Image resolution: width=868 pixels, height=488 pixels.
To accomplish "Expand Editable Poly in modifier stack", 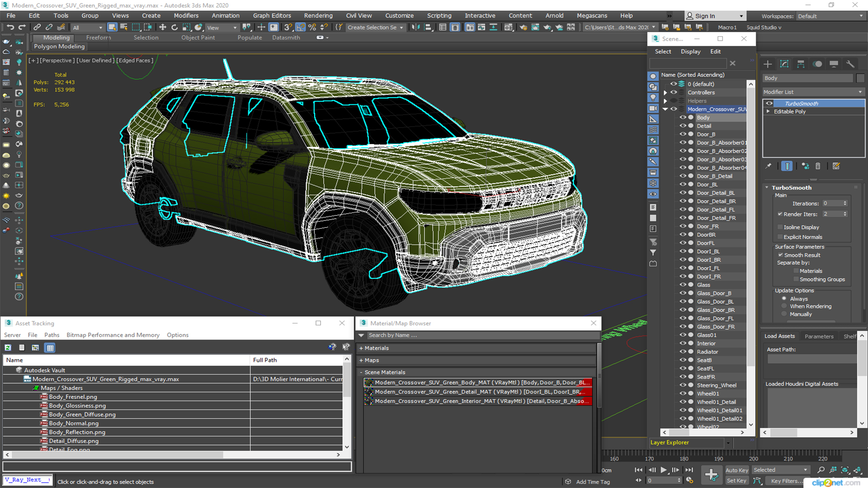I will tap(768, 112).
